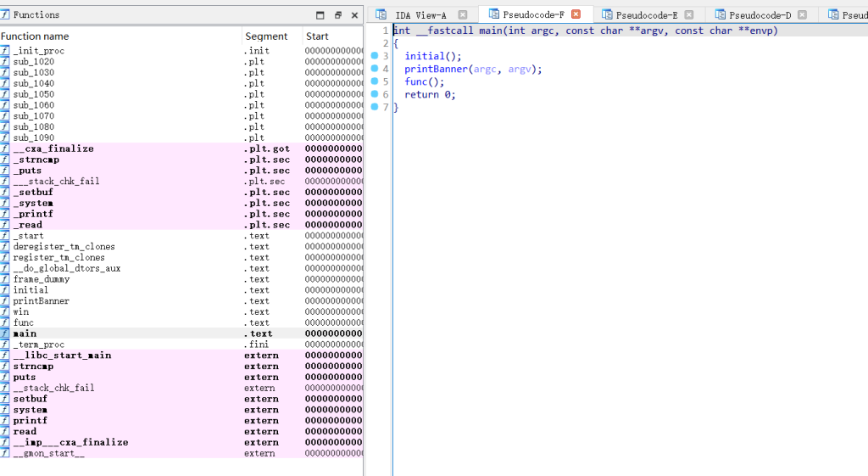868x476 pixels.
Task: Click the function icon beside _init_proc
Action: (5, 50)
